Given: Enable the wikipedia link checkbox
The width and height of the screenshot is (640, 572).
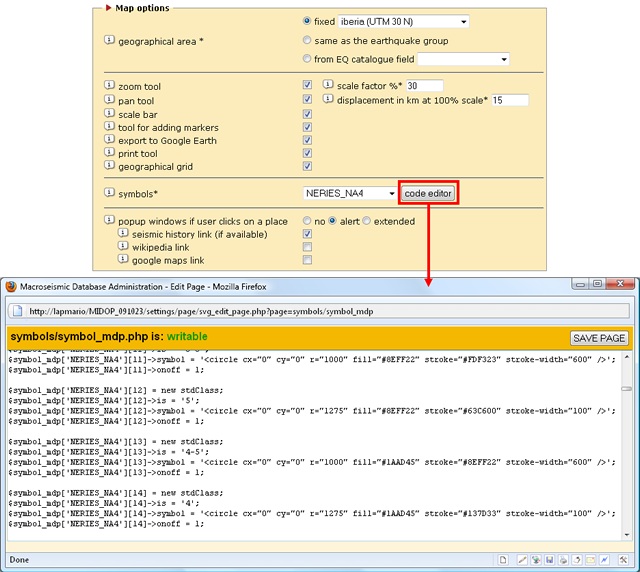Looking at the screenshot, I should 307,246.
